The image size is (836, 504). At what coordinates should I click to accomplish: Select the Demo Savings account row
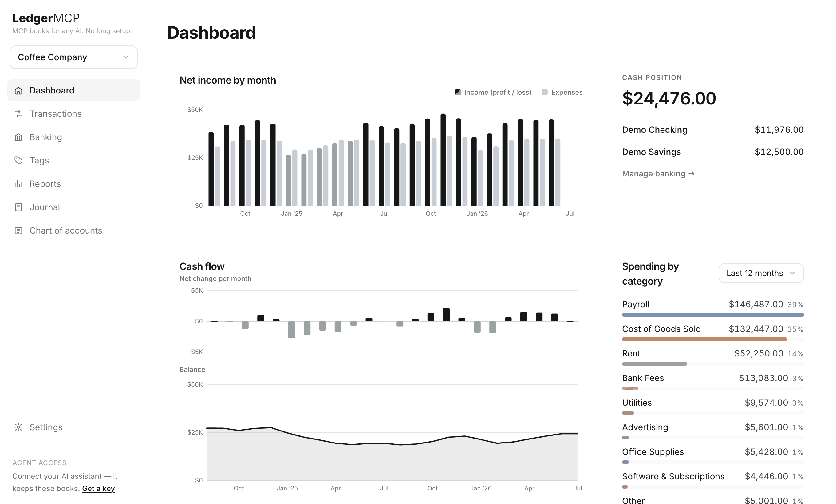pos(713,152)
